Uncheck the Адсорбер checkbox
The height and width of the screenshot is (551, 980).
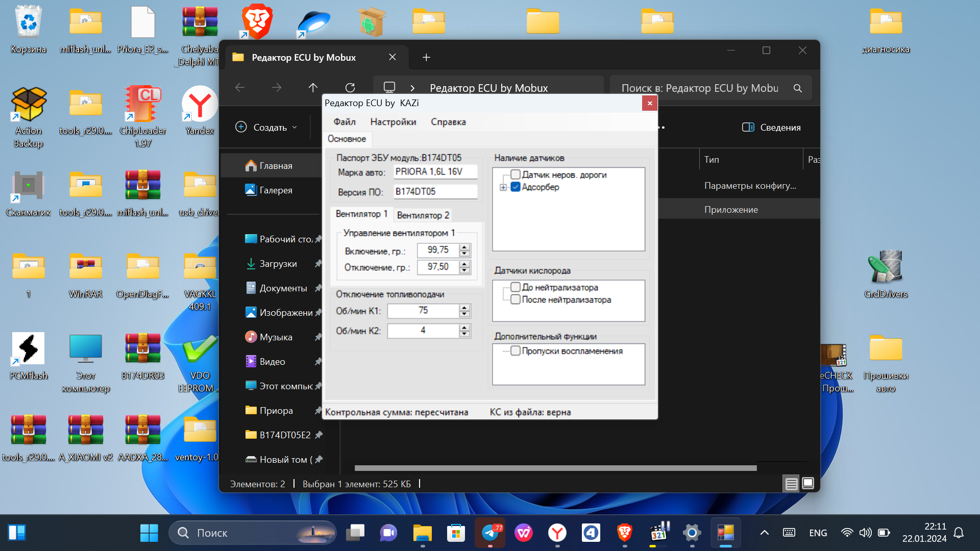[516, 187]
